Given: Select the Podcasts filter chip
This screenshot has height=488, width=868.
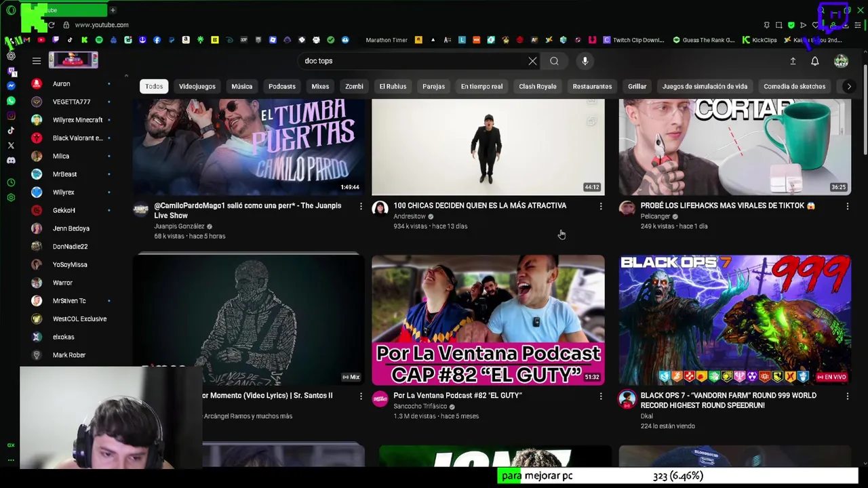Looking at the screenshot, I should click(x=282, y=86).
